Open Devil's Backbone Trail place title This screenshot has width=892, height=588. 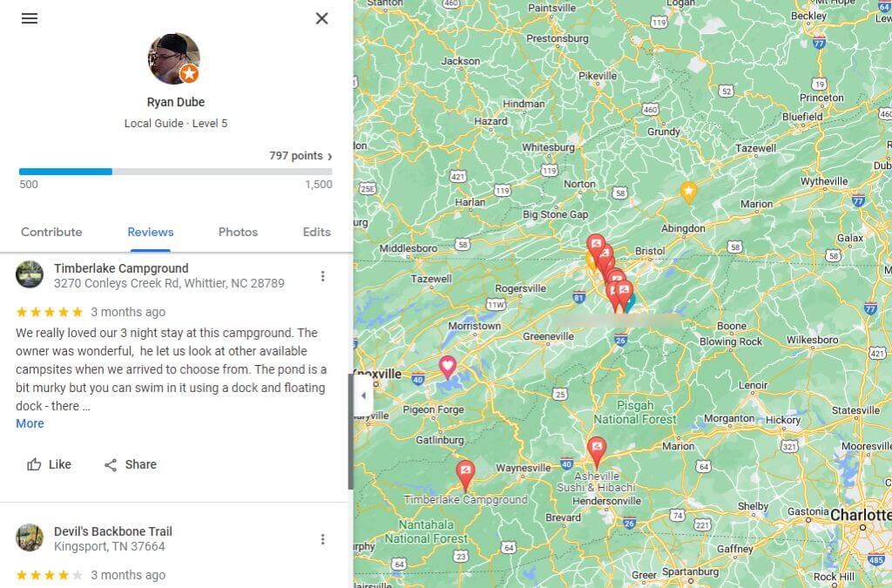pos(113,531)
